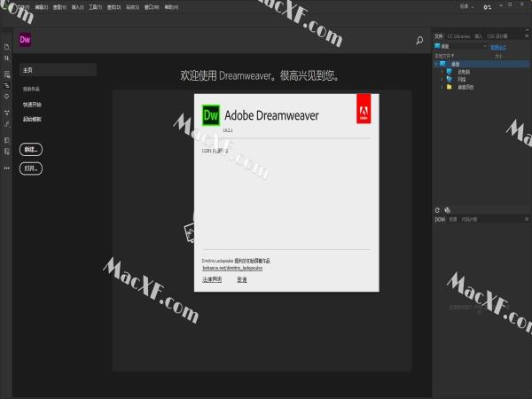Select the Starter Templates item in sidebar
Image resolution: width=532 pixels, height=399 pixels.
coord(32,119)
